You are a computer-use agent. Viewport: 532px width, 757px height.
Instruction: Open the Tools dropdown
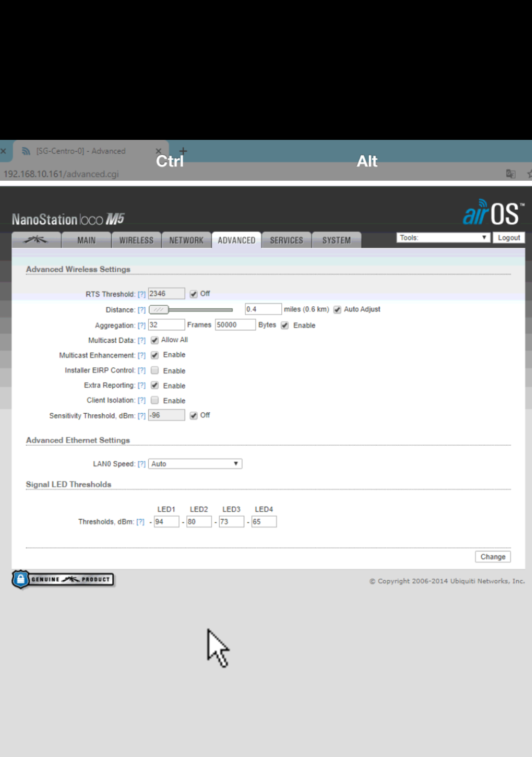443,237
